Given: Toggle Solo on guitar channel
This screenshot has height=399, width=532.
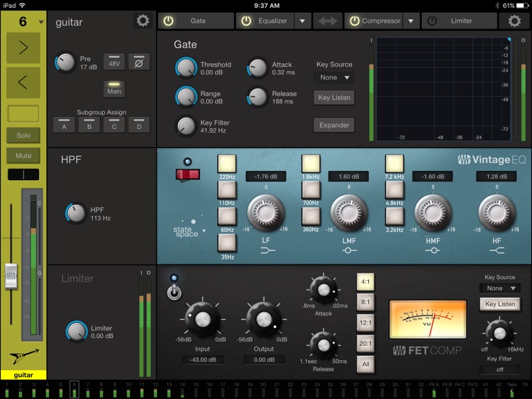Looking at the screenshot, I should pos(23,135).
